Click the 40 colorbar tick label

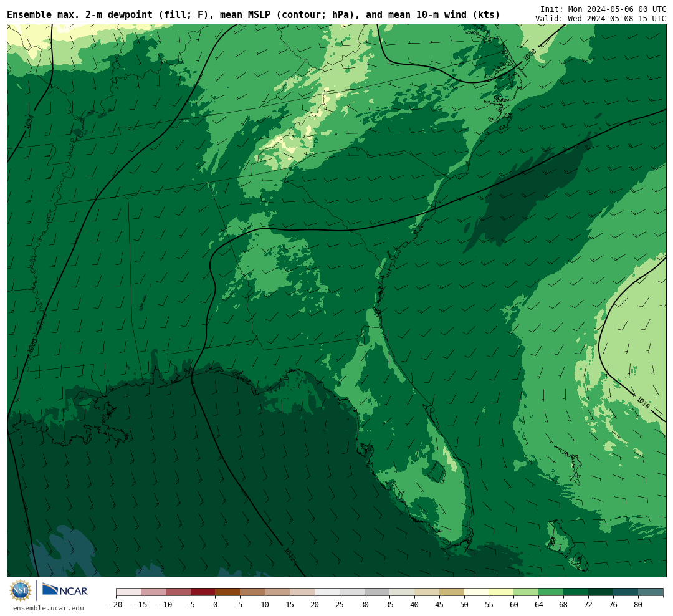[414, 605]
